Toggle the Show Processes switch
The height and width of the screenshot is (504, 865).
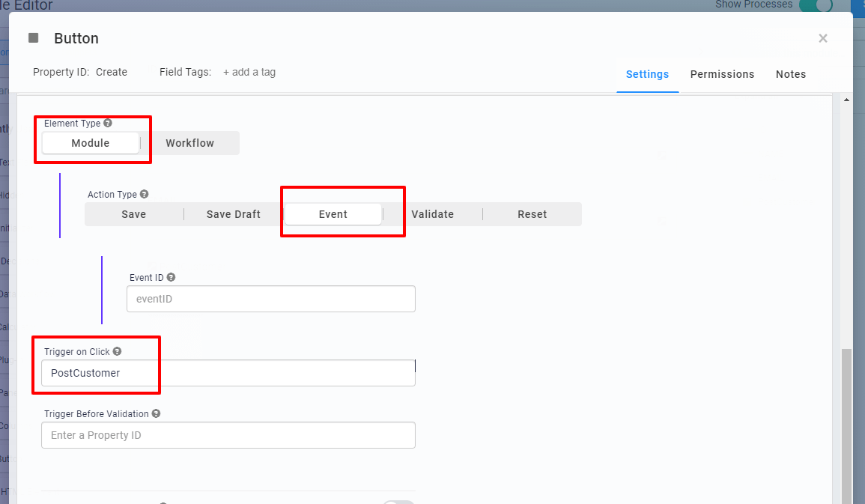pos(816,5)
